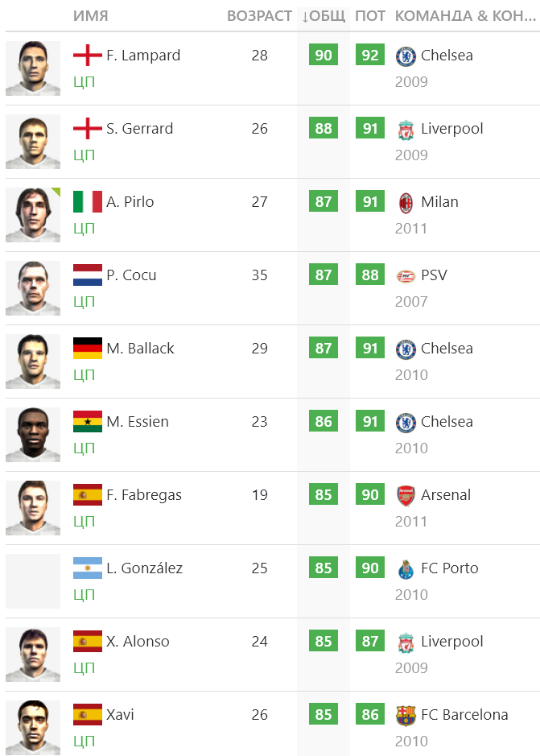Click F. Fabregas overall rating 85 badge
Viewport: 540px width, 756px height.
click(x=324, y=495)
